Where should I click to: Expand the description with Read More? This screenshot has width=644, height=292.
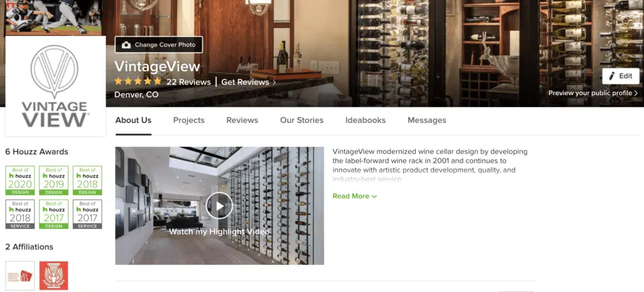pos(355,196)
